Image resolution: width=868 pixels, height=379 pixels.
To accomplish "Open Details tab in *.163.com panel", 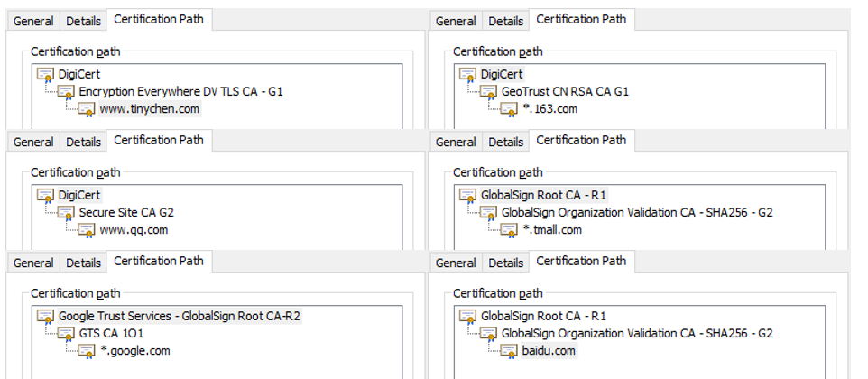I will [506, 21].
